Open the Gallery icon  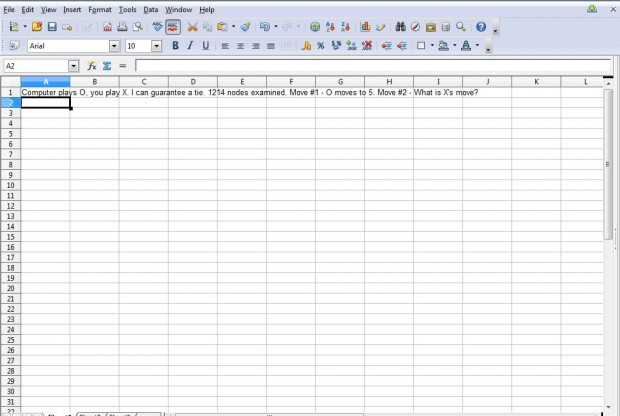point(431,27)
